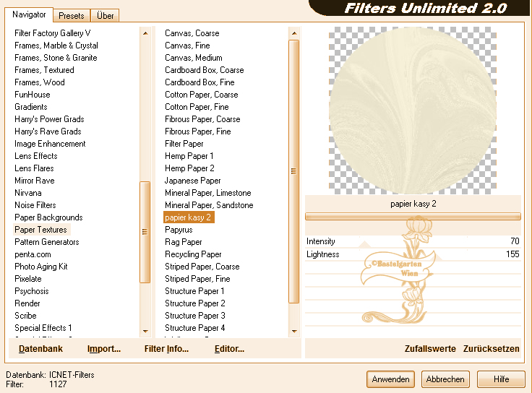Click the Intensity slider handle
The width and height of the screenshot is (532, 393).
pos(365,243)
